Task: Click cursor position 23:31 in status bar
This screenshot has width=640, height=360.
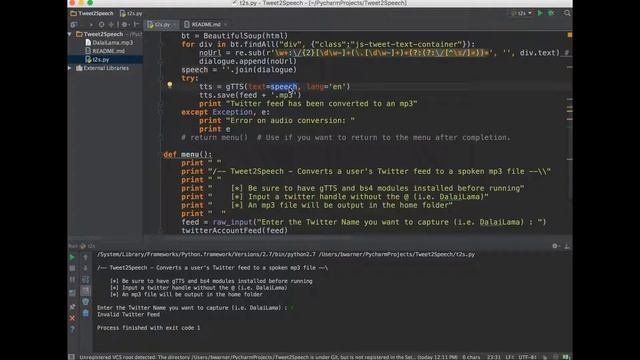Action: coord(494,357)
